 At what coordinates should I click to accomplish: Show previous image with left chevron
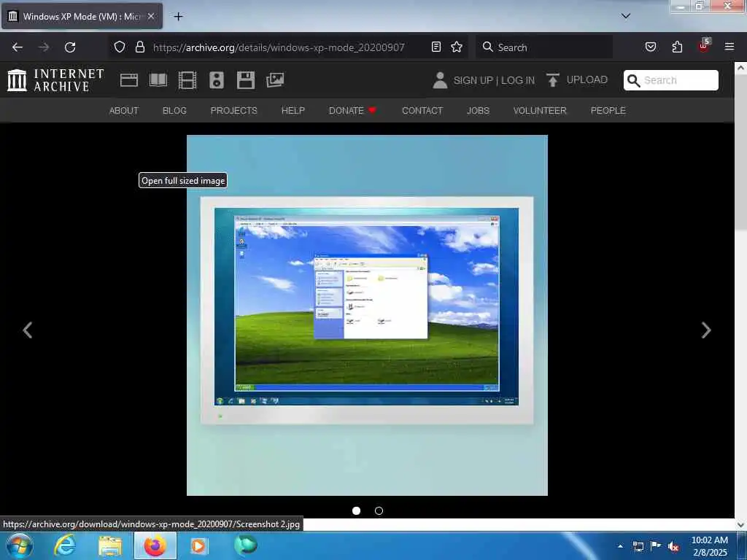(28, 330)
